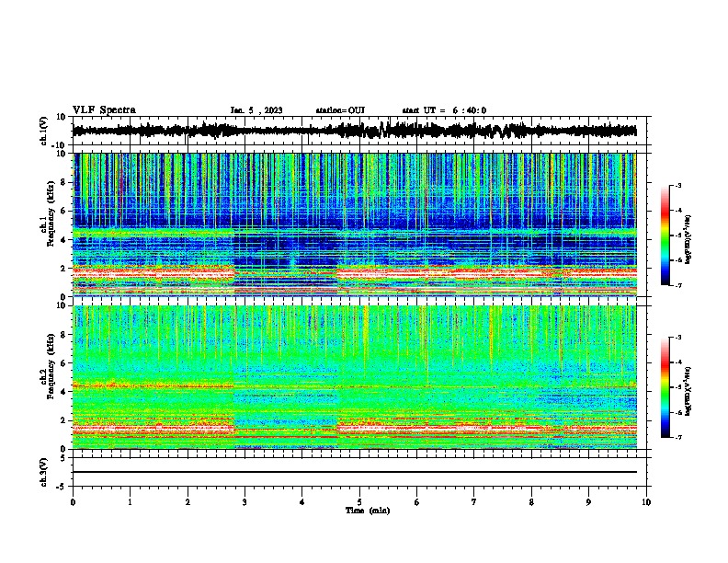Click the "VLF Spectra" plot title
Viewport: 728px width, 563px height.
(104, 110)
